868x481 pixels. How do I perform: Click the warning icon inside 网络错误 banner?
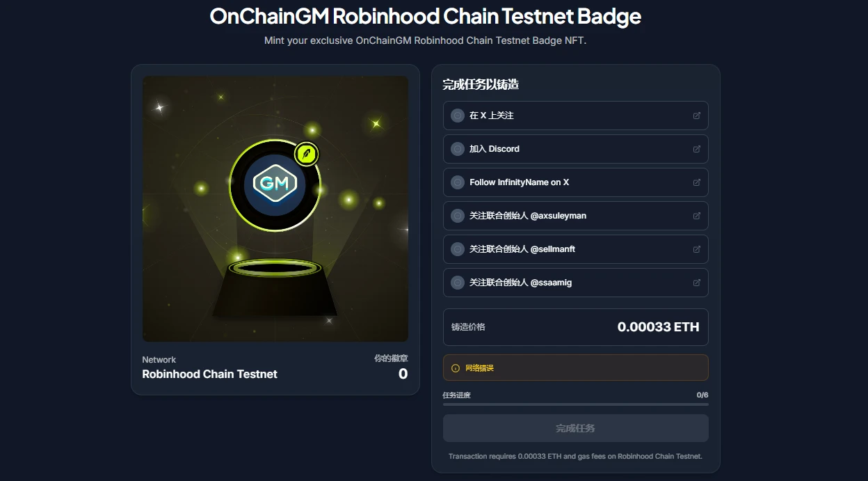coord(456,368)
